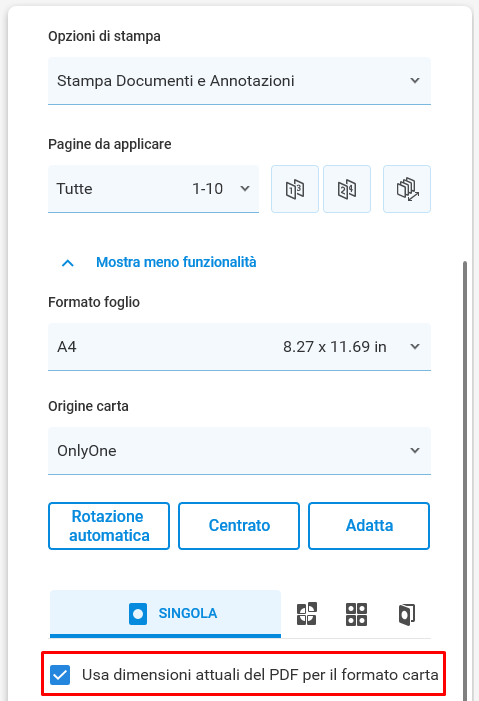The width and height of the screenshot is (479, 701).
Task: Open the Tutte 1-10 page range dropdown
Action: [153, 189]
